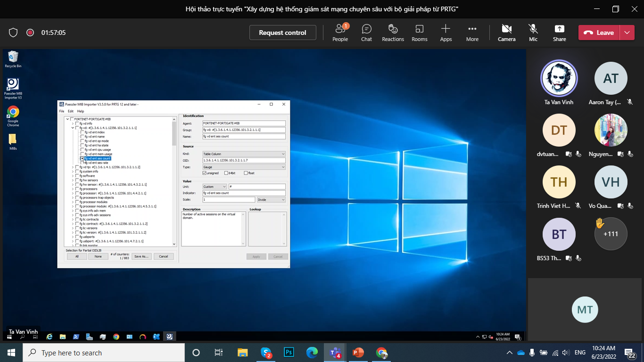The image size is (644, 362).
Task: Open the Scale Divide dropdown
Action: point(271,200)
